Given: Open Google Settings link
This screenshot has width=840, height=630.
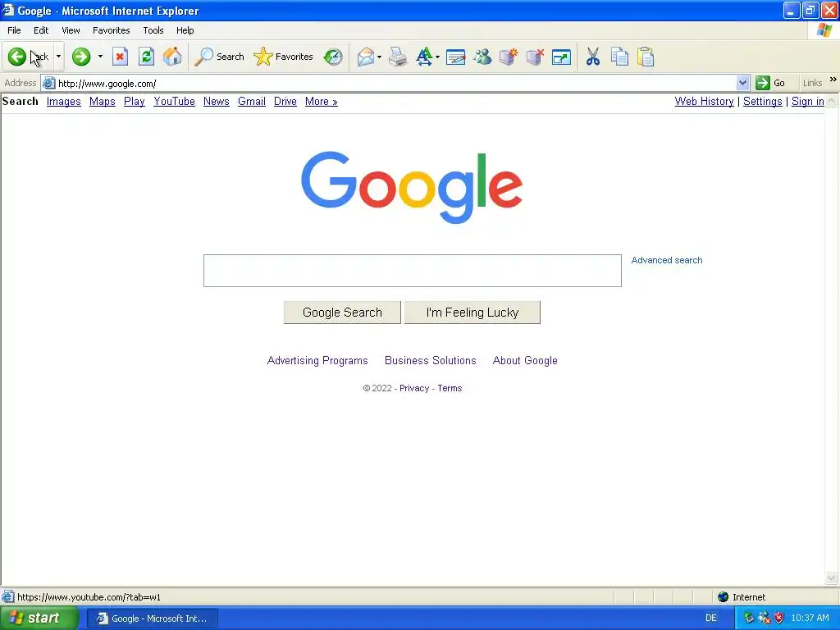Looking at the screenshot, I should point(763,101).
